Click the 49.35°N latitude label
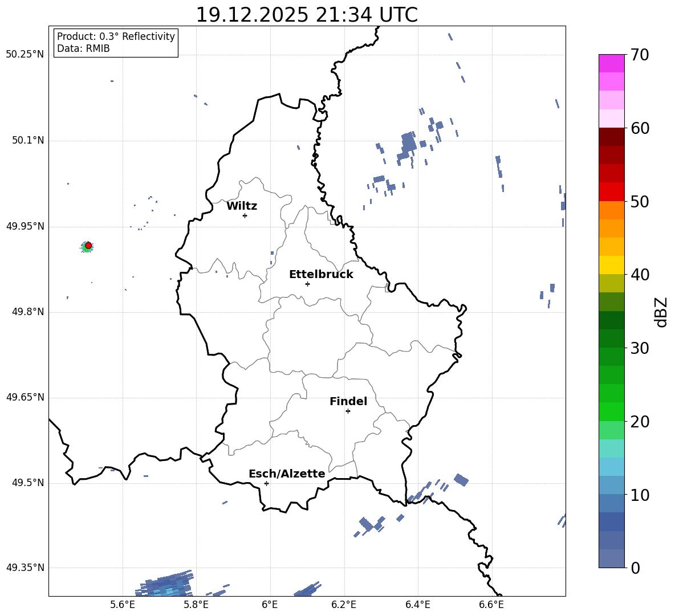This screenshot has width=675, height=616. [25, 568]
